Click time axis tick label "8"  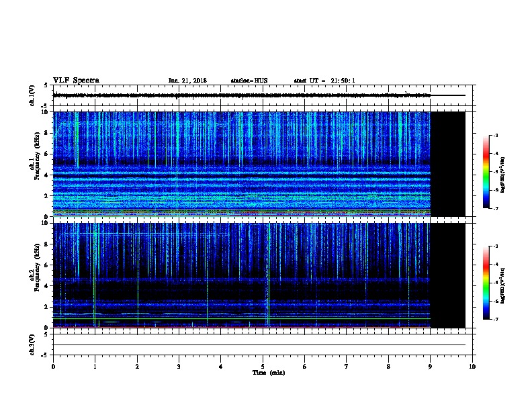coord(388,367)
